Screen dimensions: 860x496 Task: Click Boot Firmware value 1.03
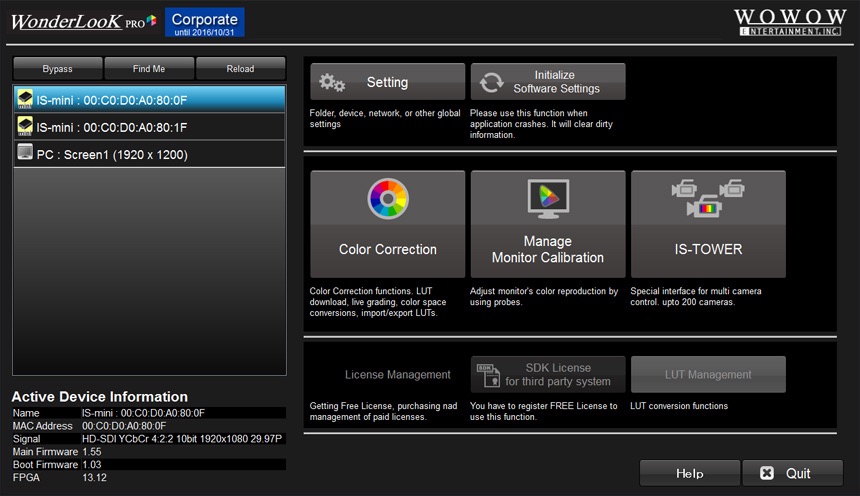[x=92, y=464]
